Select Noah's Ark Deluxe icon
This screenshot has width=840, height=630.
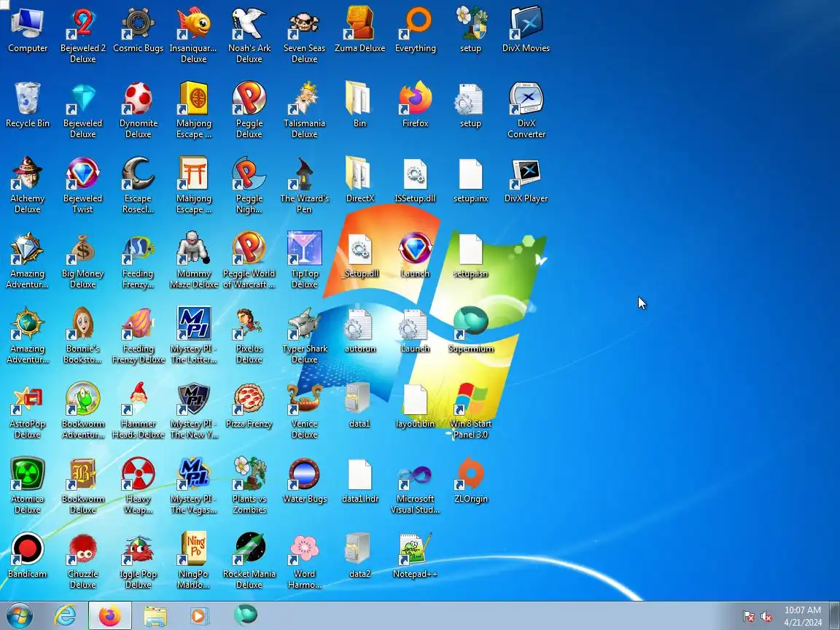(249, 24)
